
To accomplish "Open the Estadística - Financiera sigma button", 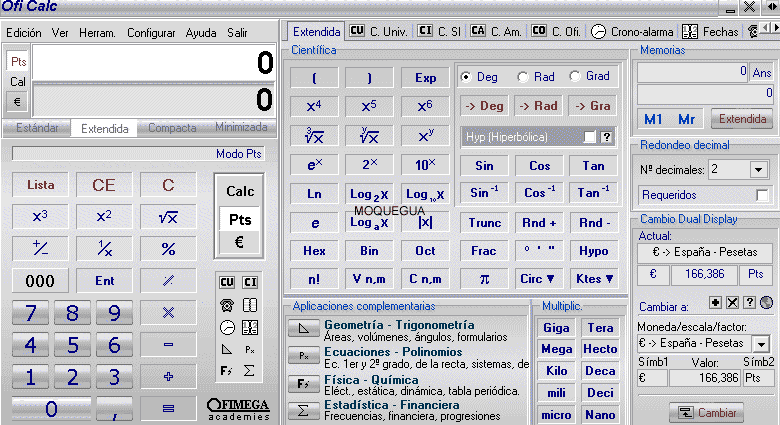I will pyautogui.click(x=303, y=411).
